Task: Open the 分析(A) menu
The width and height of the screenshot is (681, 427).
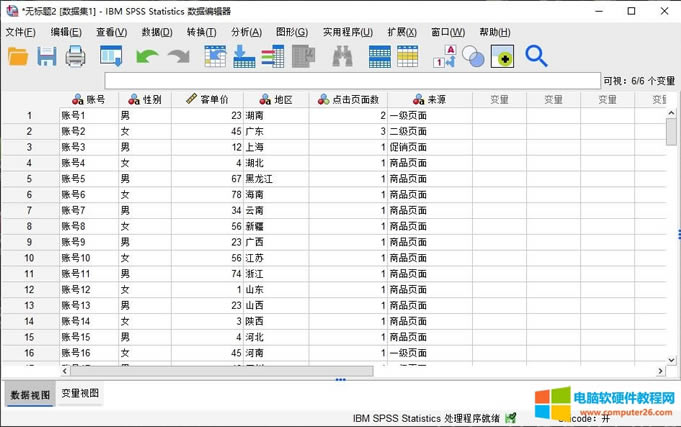Action: point(246,32)
